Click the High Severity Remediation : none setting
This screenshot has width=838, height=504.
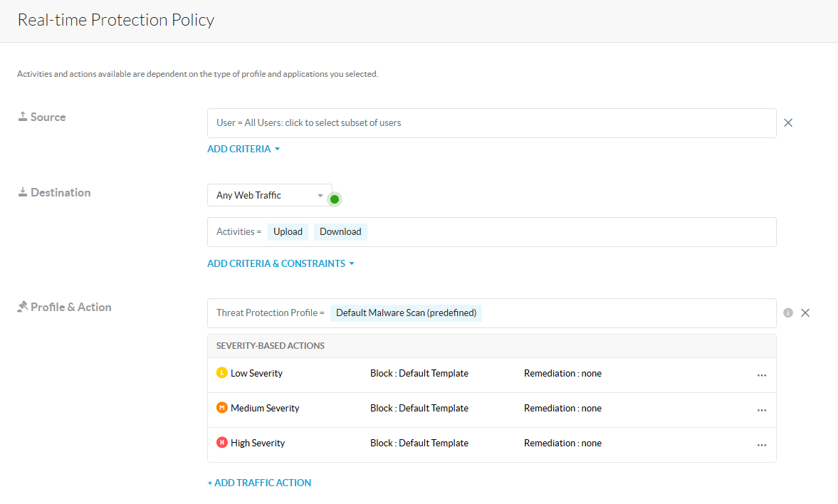click(562, 443)
